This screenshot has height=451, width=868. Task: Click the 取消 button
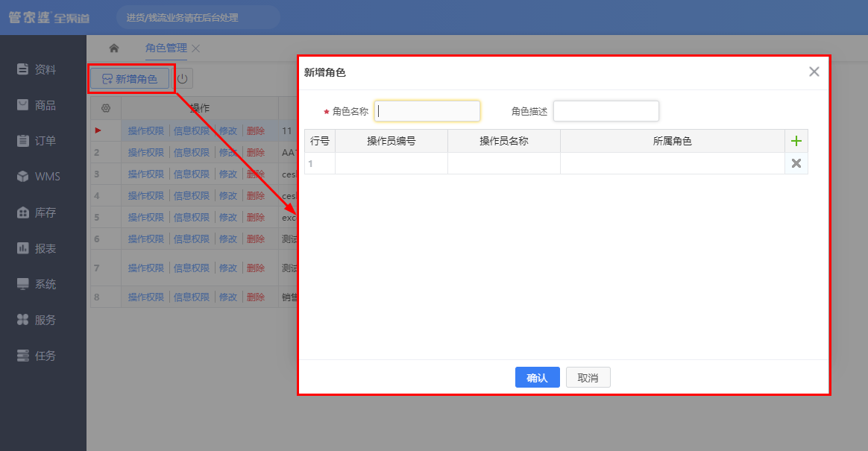tap(588, 377)
